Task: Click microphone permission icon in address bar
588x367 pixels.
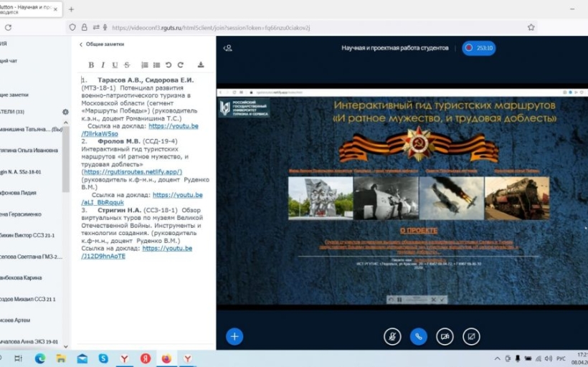Action: pos(105,27)
